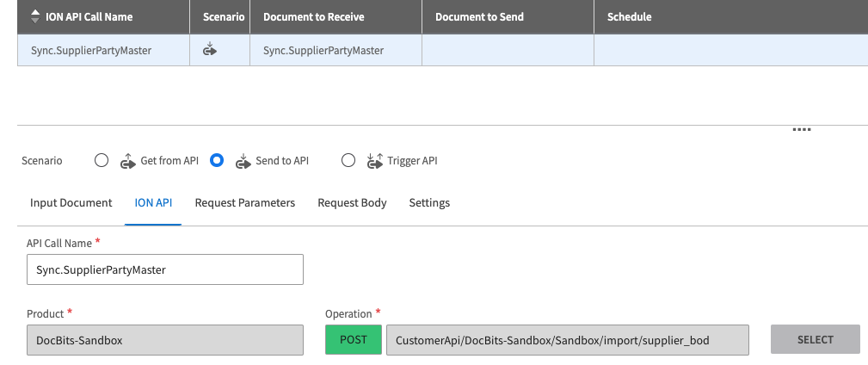
Task: Click the Product field showing DocBits-Sandbox
Action: pyautogui.click(x=165, y=339)
